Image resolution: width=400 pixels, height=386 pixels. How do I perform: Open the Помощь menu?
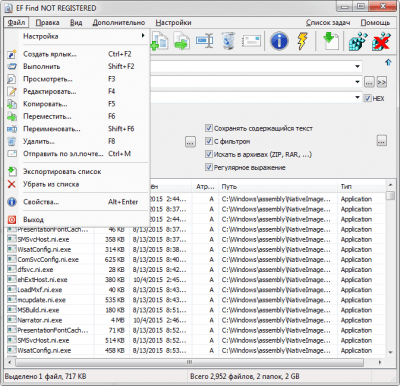pyautogui.click(x=375, y=23)
